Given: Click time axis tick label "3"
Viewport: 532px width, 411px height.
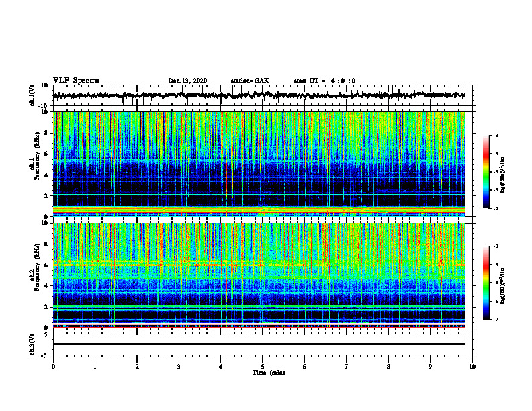Looking at the screenshot, I should (x=179, y=367).
